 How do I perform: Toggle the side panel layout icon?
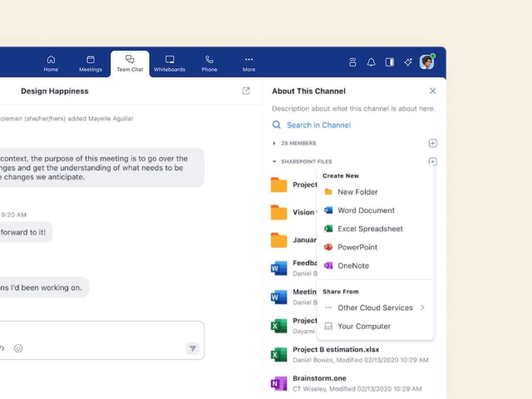[x=390, y=62]
